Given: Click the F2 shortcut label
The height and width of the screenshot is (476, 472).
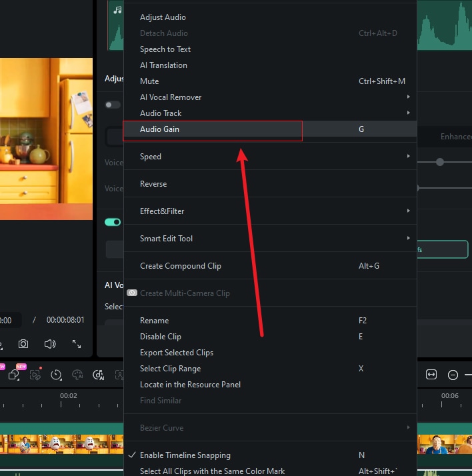Looking at the screenshot, I should click(x=363, y=321).
